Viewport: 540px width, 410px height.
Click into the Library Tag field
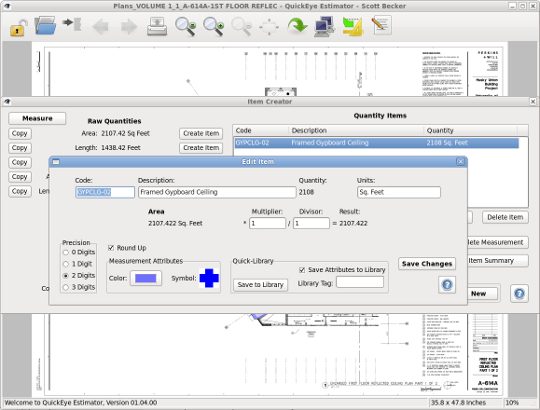360,283
